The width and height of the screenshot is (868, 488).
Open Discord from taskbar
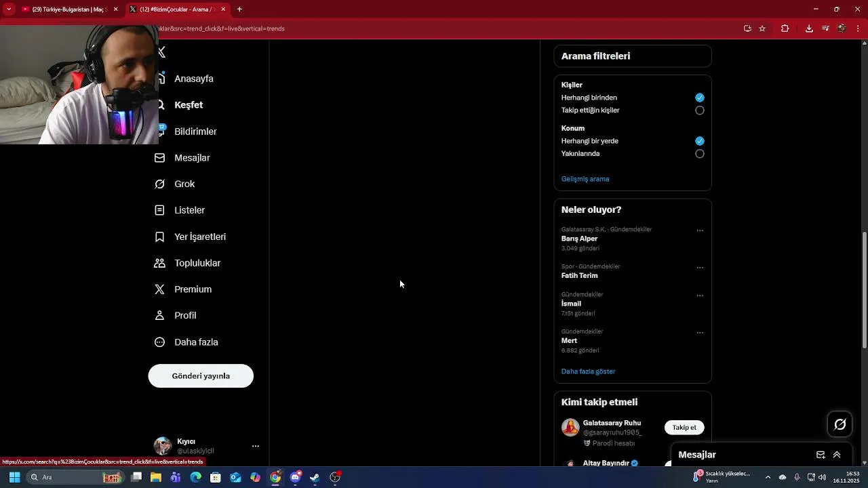pos(296,477)
